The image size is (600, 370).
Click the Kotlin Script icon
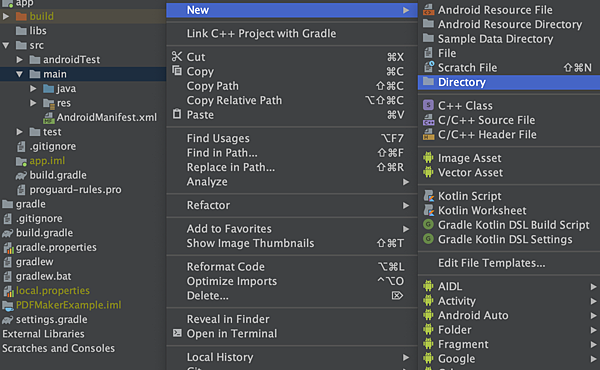pyautogui.click(x=429, y=196)
